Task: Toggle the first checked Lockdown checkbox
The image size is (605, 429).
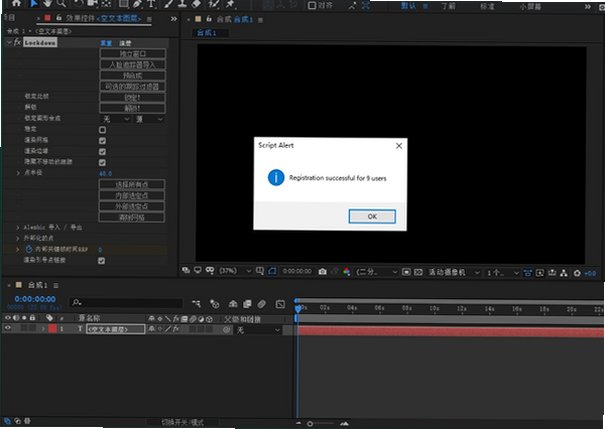Action: (x=102, y=141)
